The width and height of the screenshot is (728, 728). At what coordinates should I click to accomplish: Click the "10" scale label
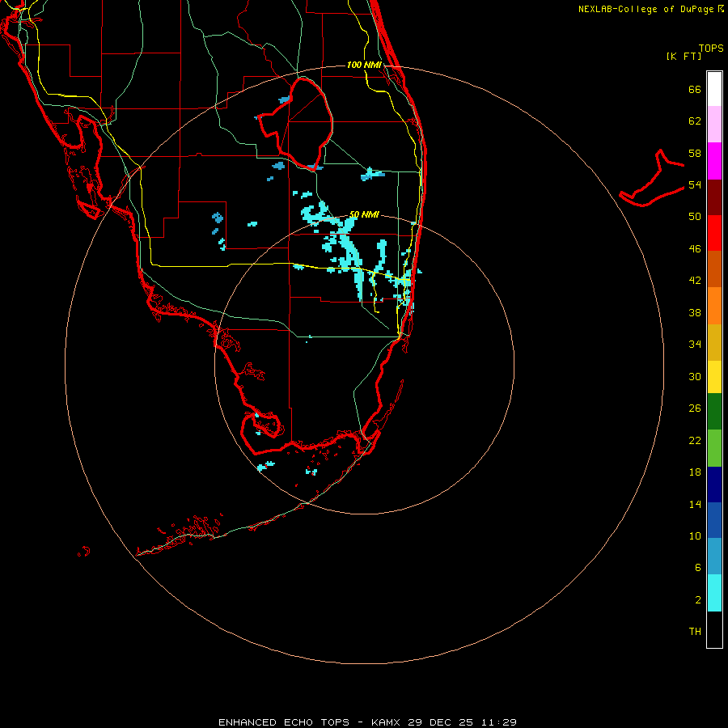(x=695, y=535)
